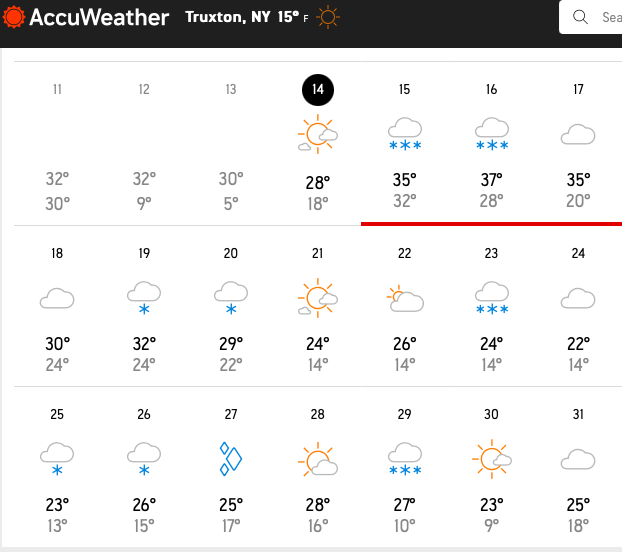622x552 pixels.
Task: Click the cloudy icon on day 17
Action: click(x=578, y=134)
